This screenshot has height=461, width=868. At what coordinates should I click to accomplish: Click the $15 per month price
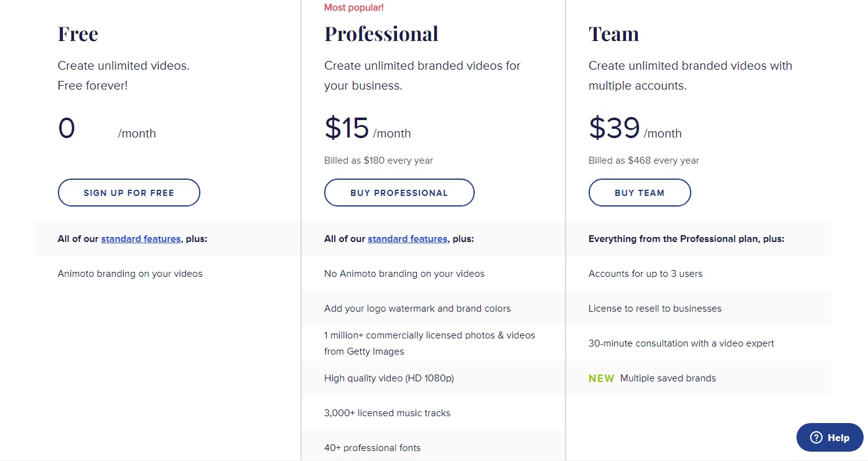(x=367, y=128)
